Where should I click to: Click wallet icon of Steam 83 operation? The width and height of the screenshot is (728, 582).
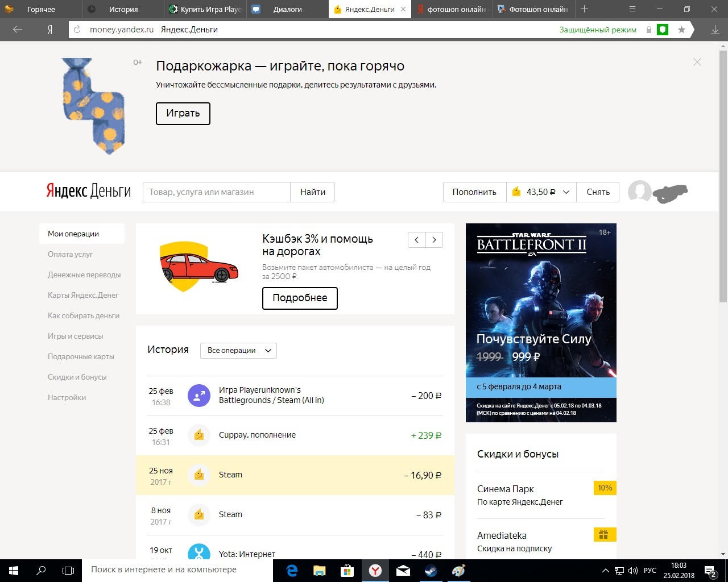(199, 515)
